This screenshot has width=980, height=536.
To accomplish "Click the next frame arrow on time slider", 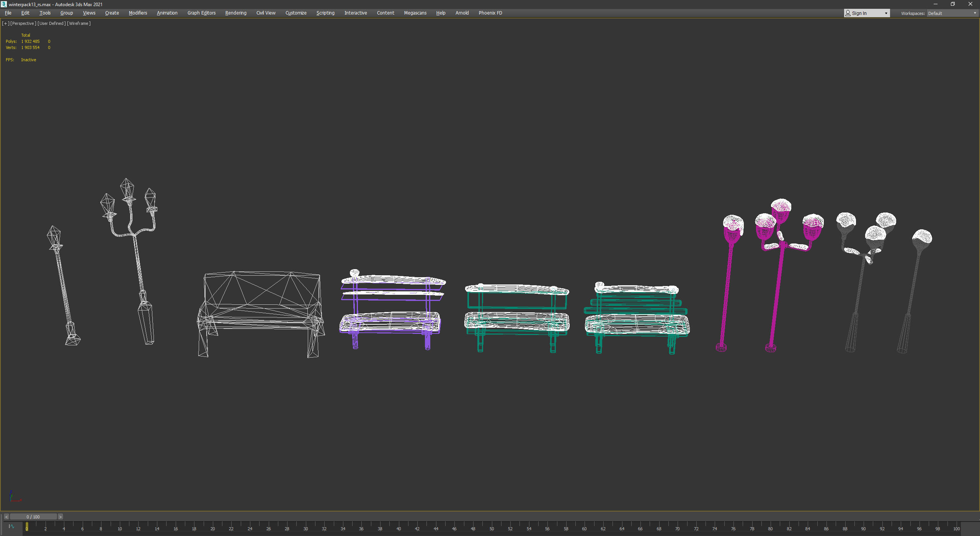I will pos(60,517).
